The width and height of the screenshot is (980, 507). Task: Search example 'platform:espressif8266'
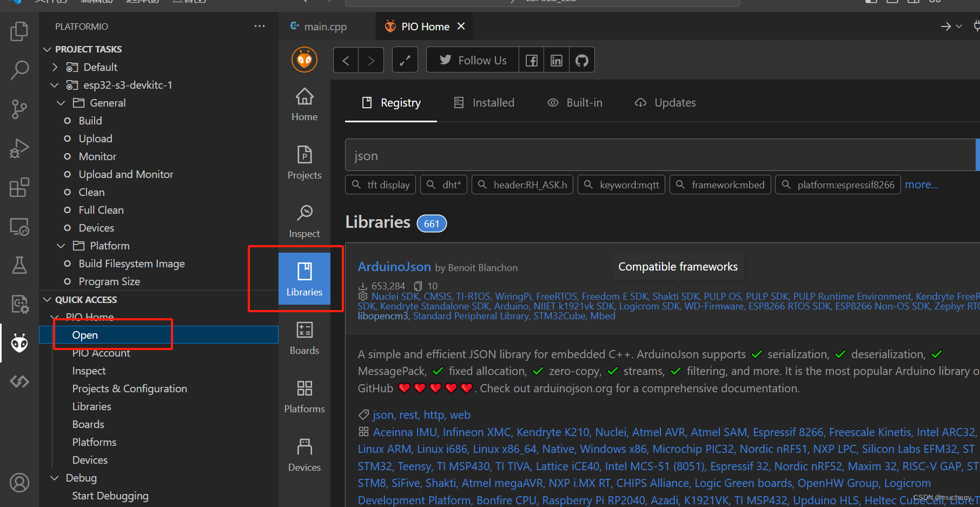coord(838,185)
